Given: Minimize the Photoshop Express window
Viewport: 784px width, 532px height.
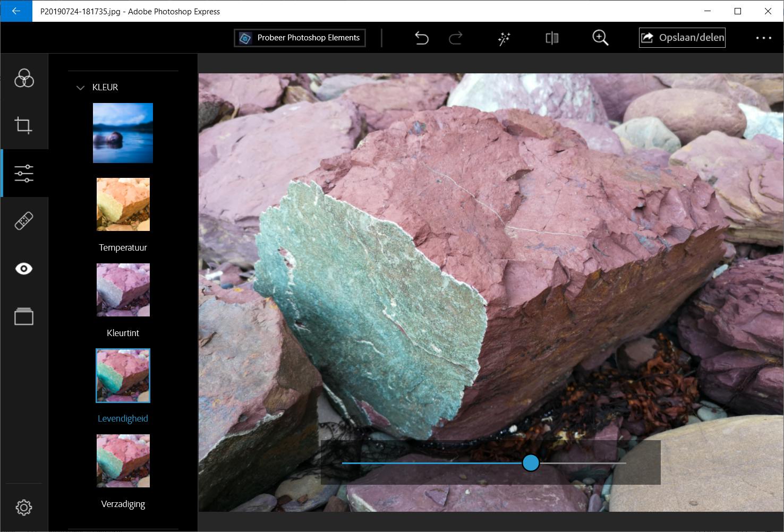Looking at the screenshot, I should [707, 11].
